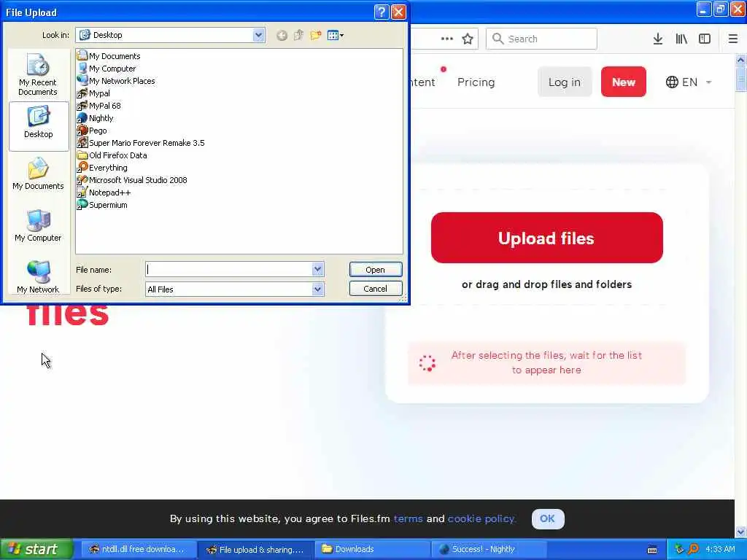Image resolution: width=747 pixels, height=560 pixels.
Task: Open the Files.fm terms link
Action: point(409,518)
